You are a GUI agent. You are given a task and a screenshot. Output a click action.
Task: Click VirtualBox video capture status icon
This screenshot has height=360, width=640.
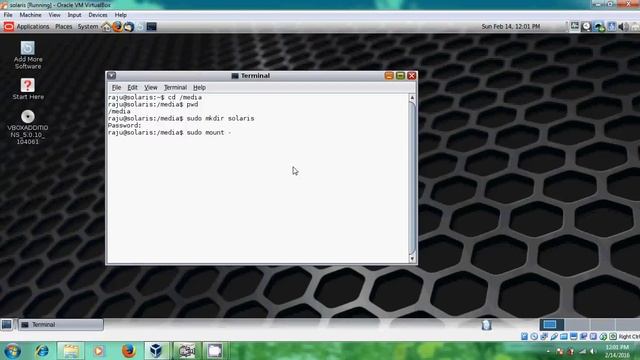[x=583, y=336]
